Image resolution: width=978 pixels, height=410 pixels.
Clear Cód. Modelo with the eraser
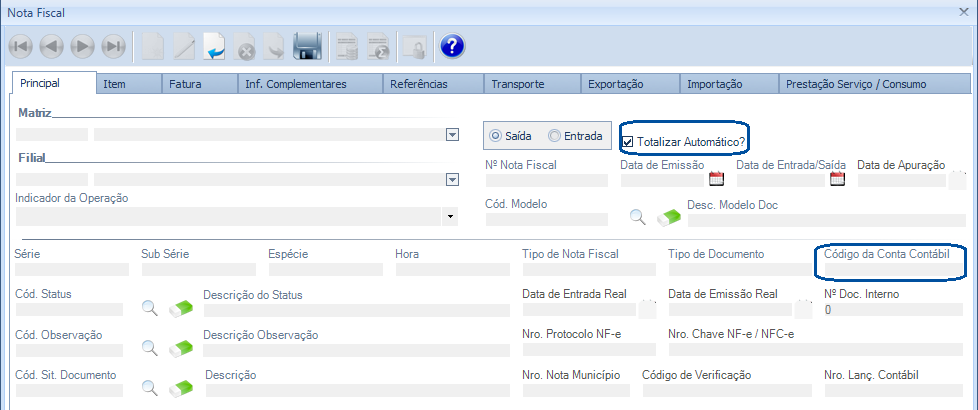point(669,217)
